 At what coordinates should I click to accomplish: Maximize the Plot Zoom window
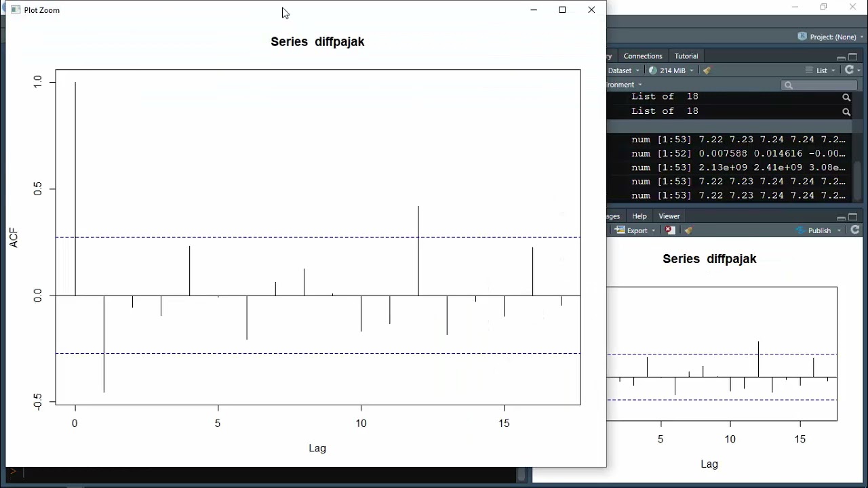click(x=562, y=9)
